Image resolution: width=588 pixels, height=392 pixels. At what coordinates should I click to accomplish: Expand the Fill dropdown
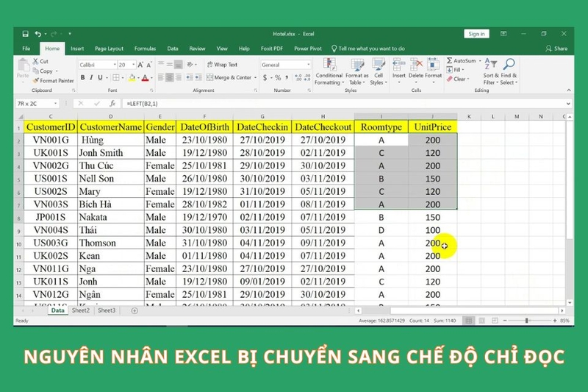pyautogui.click(x=463, y=70)
